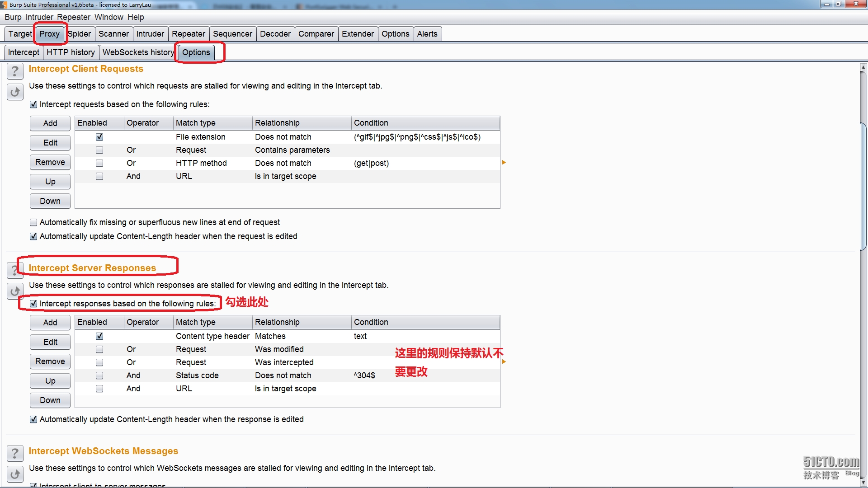Click the Burp Suite title bar icon
The height and width of the screenshot is (488, 868).
4,5
